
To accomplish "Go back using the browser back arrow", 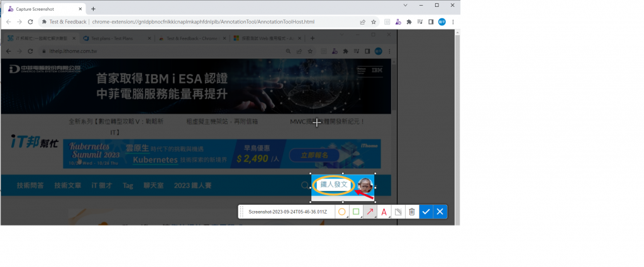I will pyautogui.click(x=9, y=22).
